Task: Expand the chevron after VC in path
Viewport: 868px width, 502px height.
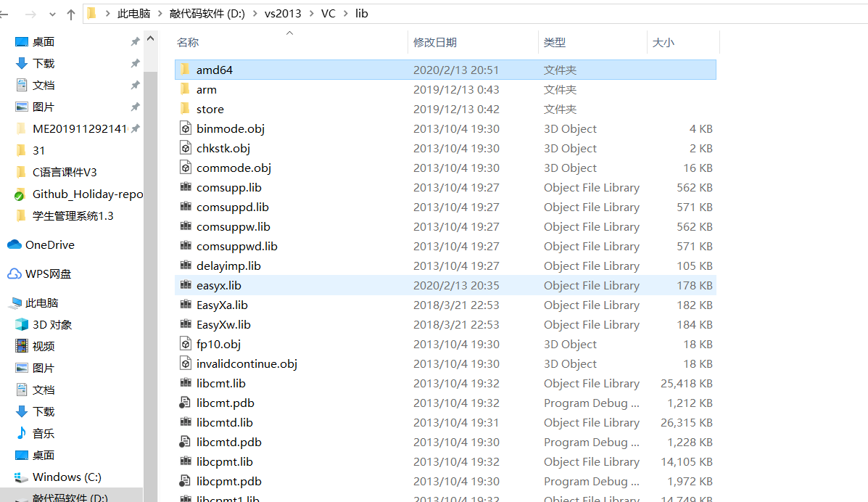Action: (345, 13)
